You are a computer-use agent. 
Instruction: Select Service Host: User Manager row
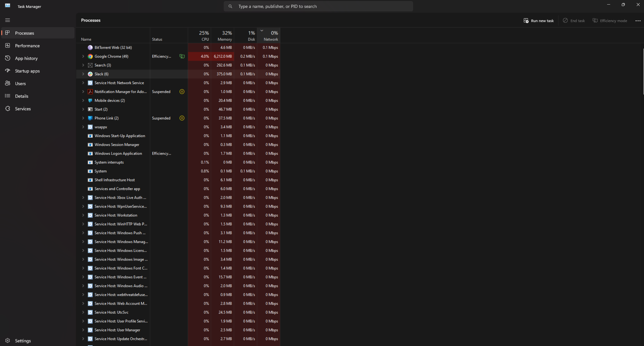178,330
